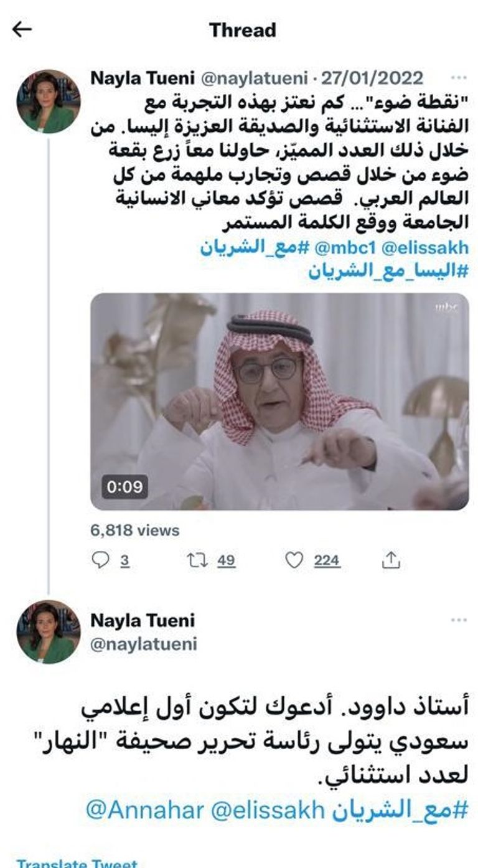
Task: Open the @naylatueni handle in reply tweet
Action: pyautogui.click(x=144, y=644)
